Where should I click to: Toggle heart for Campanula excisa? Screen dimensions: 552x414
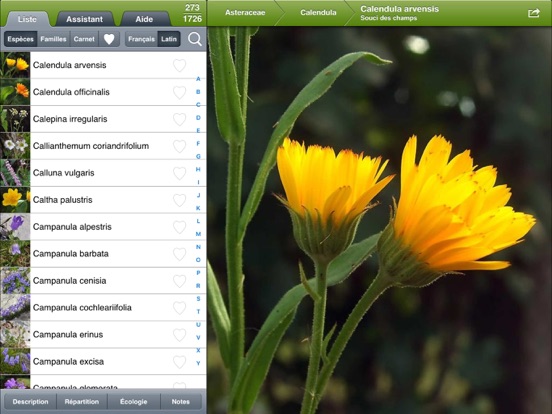point(179,362)
